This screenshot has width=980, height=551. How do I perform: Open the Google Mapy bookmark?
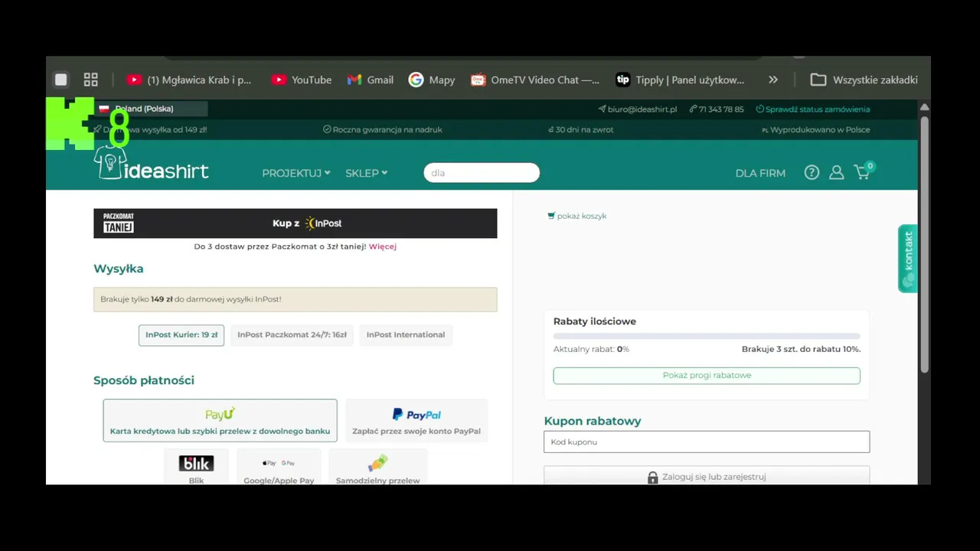coord(432,80)
